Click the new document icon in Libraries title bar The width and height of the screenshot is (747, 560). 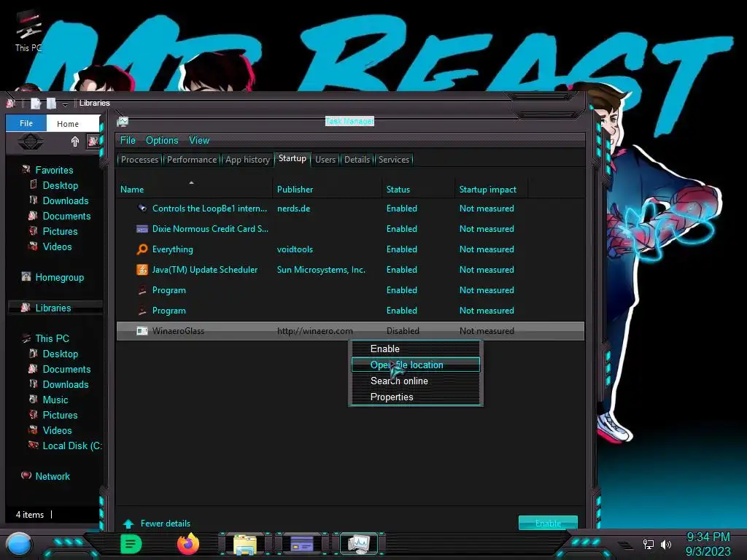[x=36, y=104]
